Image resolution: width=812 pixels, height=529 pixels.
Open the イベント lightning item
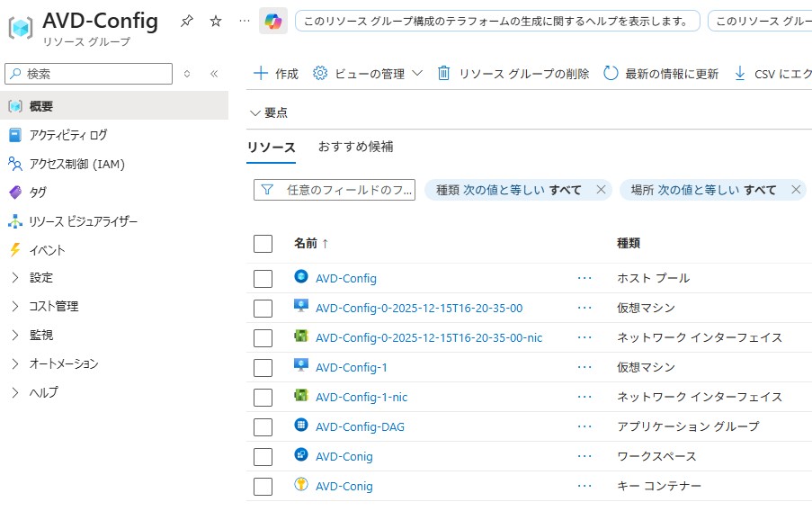pos(47,250)
